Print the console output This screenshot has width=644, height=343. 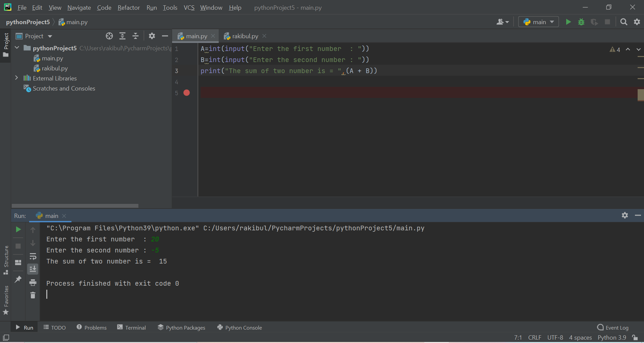33,282
